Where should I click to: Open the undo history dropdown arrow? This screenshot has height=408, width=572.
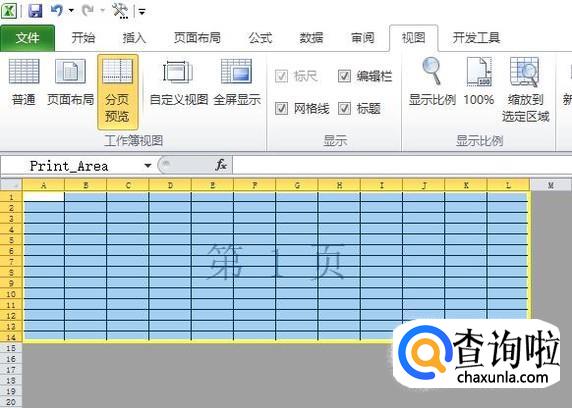[x=71, y=11]
